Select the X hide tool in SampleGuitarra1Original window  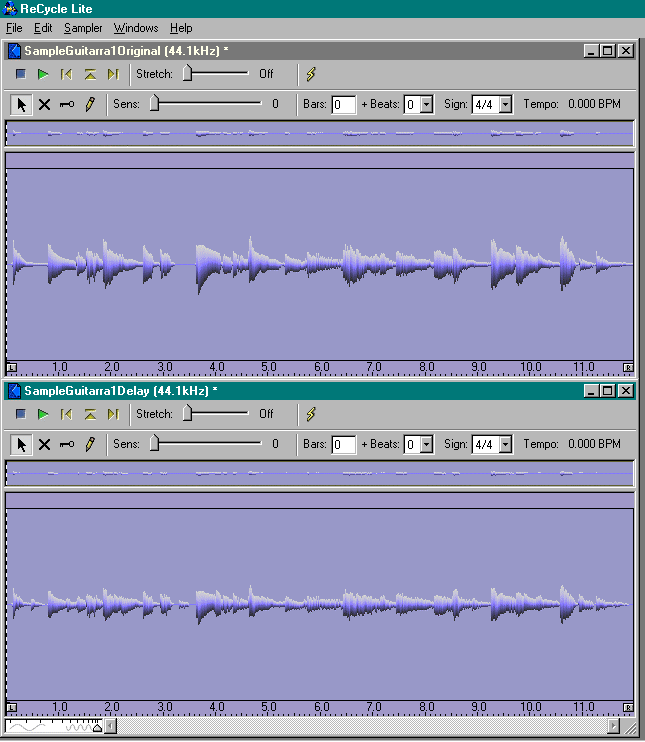(x=44, y=104)
